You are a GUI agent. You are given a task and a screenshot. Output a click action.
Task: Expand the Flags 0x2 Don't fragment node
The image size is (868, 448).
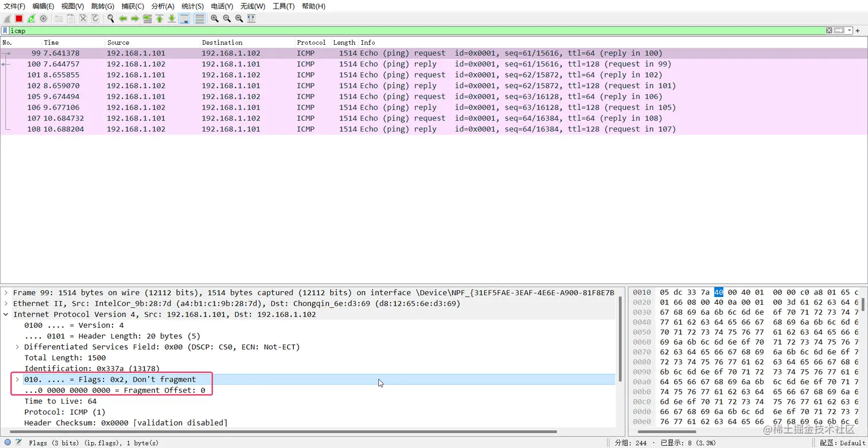click(x=17, y=380)
